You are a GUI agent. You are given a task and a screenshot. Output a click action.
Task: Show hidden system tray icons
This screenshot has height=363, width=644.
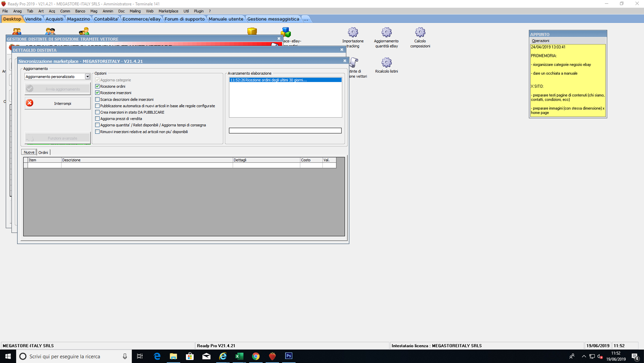(583, 357)
